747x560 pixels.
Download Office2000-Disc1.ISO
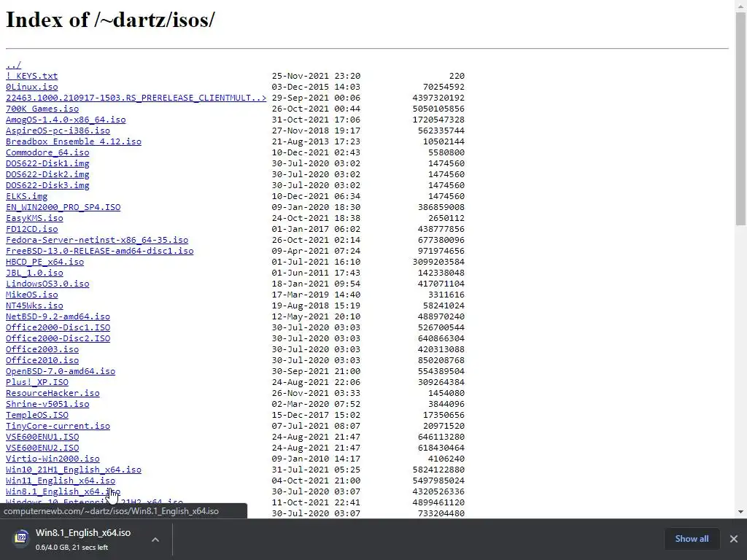point(58,327)
